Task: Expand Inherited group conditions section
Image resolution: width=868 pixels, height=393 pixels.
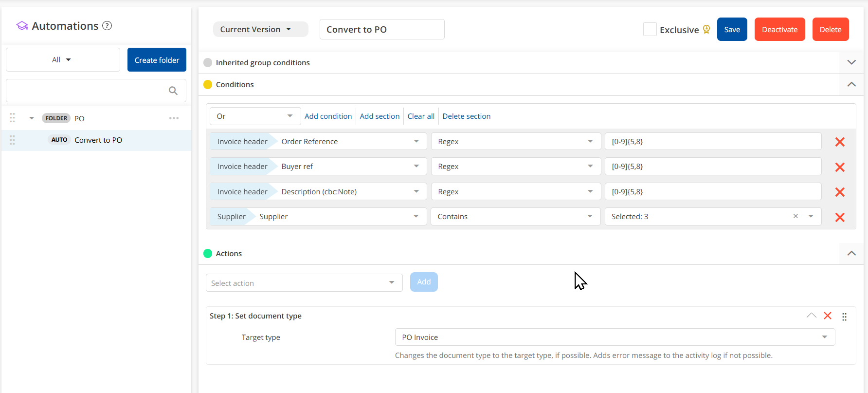Action: pyautogui.click(x=851, y=62)
